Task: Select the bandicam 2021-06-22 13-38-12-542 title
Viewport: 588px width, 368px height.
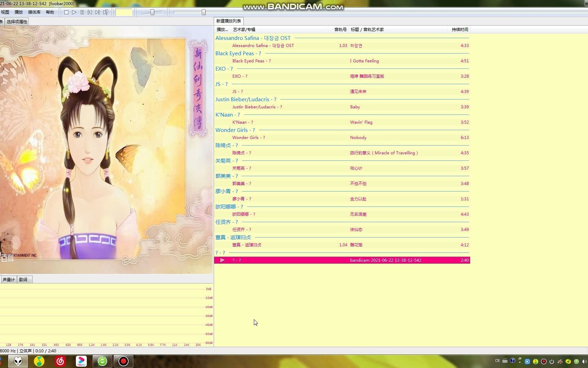Action: [x=386, y=260]
